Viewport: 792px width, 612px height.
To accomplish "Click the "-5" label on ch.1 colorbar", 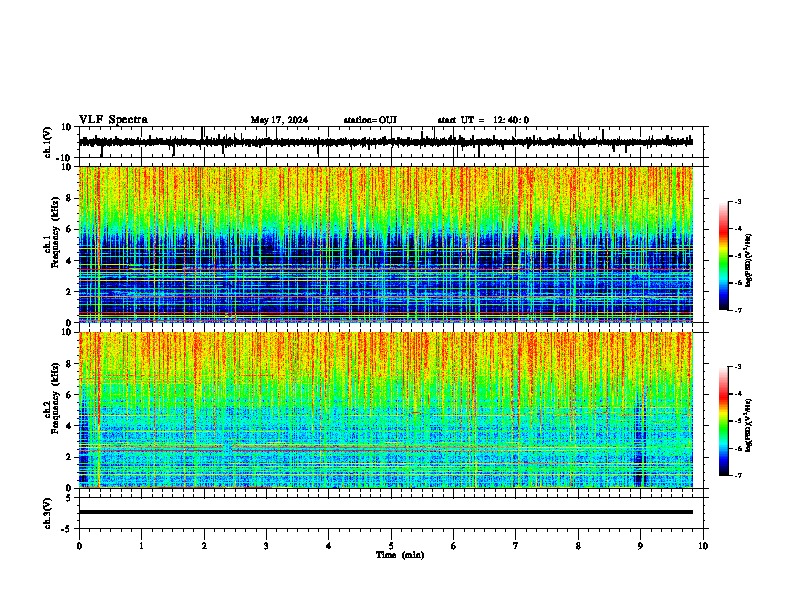I will pyautogui.click(x=737, y=256).
